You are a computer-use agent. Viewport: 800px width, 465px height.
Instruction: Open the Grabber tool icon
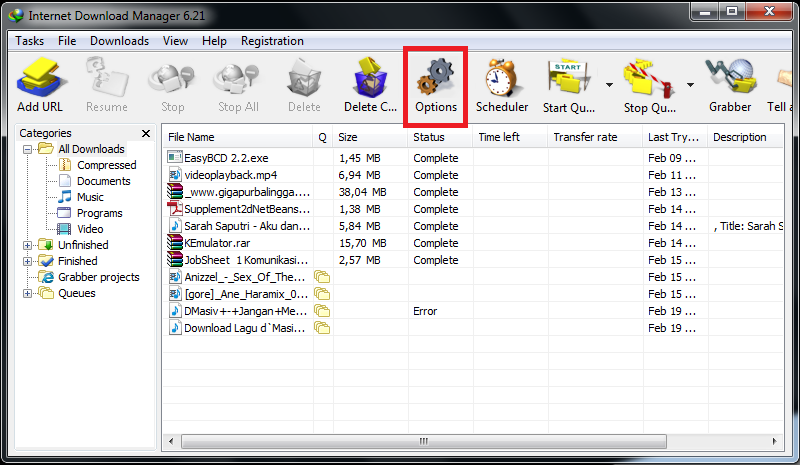[730, 78]
